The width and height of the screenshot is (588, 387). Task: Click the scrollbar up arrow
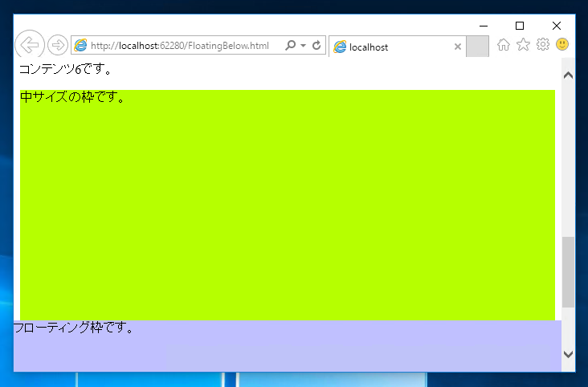tap(568, 75)
